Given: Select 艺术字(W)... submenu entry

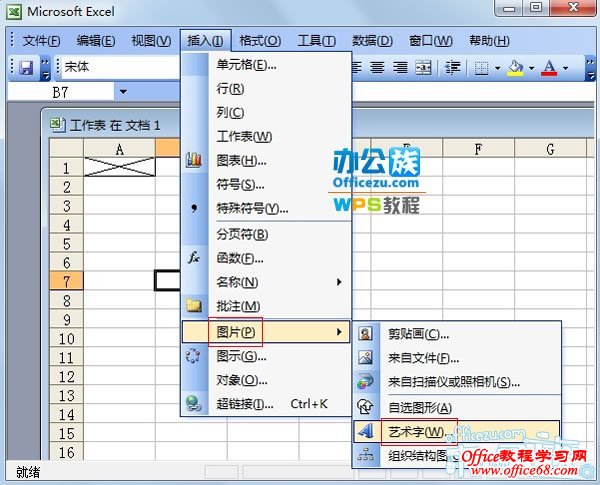Looking at the screenshot, I should [x=457, y=431].
